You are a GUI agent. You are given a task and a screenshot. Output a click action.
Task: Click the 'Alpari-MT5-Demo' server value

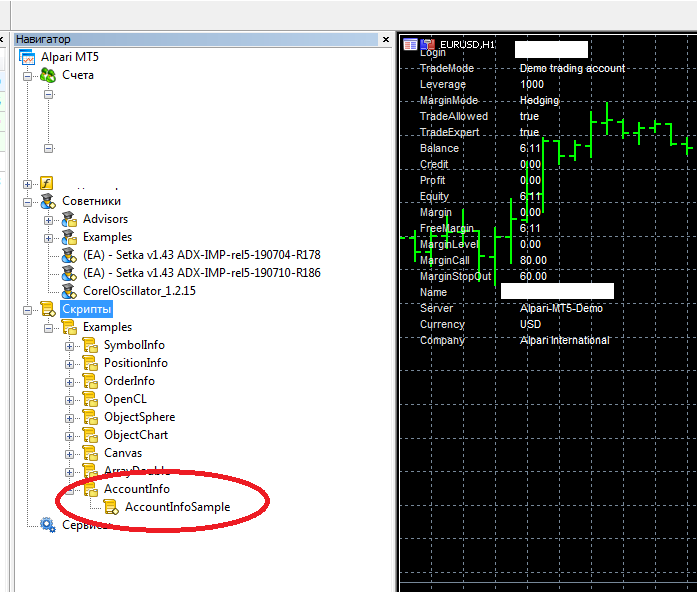coord(561,308)
